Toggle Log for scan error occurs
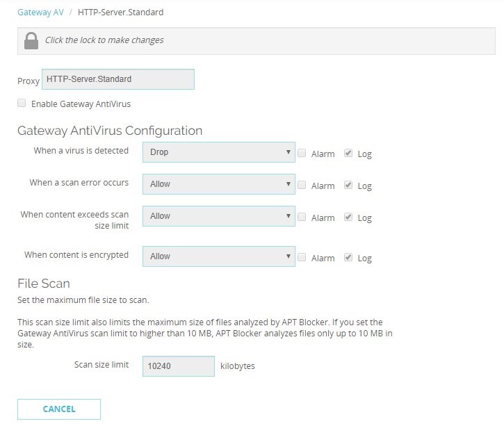The width and height of the screenshot is (504, 426). pyautogui.click(x=348, y=185)
